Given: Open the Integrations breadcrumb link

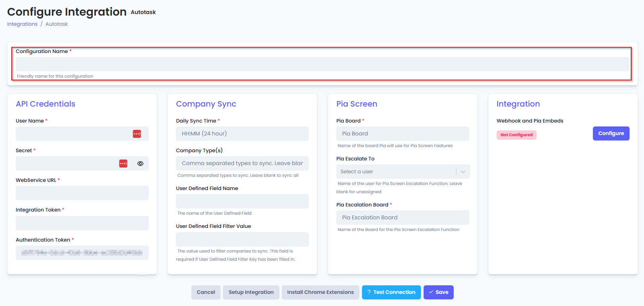Looking at the screenshot, I should (x=22, y=24).
